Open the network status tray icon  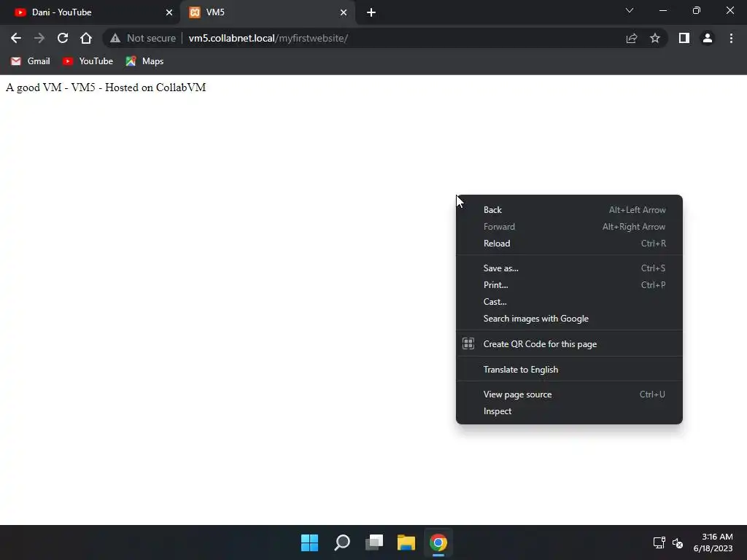click(659, 542)
